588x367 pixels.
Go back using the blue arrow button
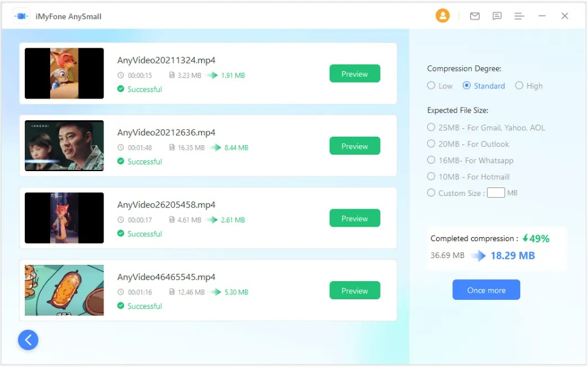click(28, 340)
